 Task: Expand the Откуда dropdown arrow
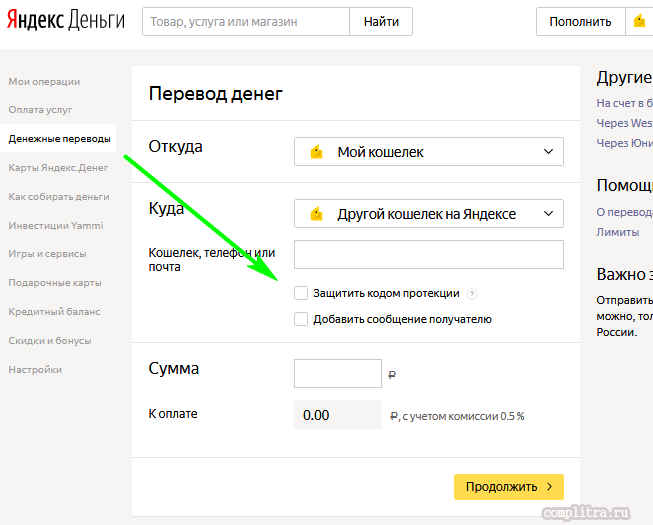(x=548, y=152)
